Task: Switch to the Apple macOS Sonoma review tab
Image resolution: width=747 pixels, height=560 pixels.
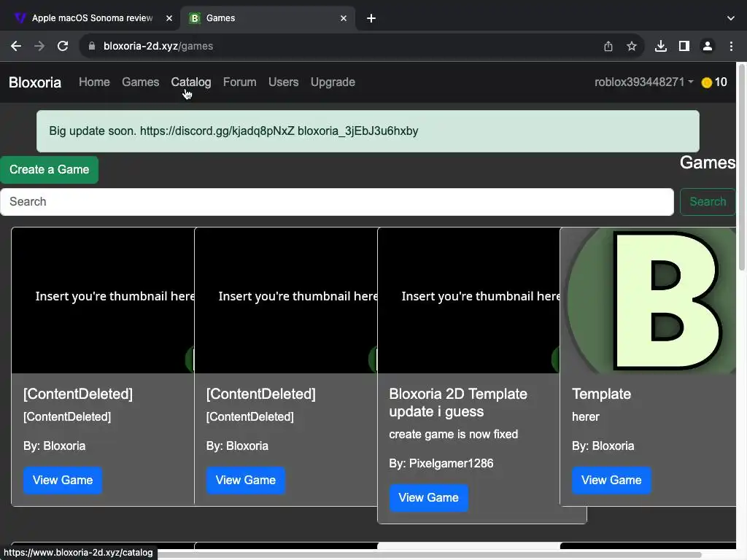Action: click(x=92, y=18)
